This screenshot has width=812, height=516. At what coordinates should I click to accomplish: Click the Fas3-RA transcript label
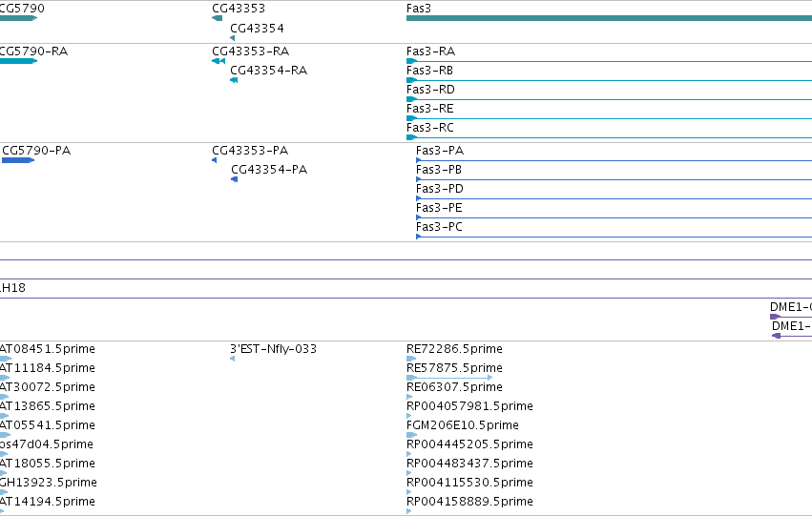click(431, 52)
